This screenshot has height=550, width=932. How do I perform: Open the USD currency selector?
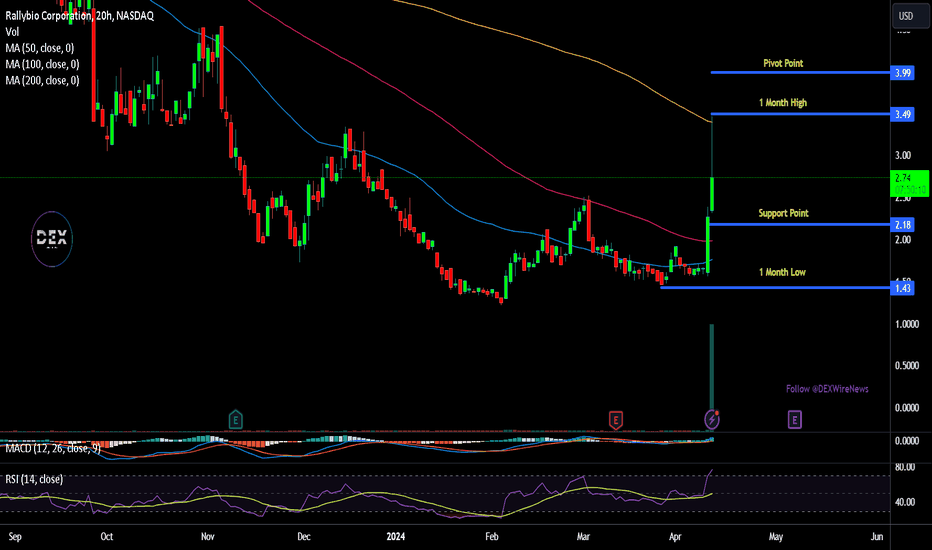tap(910, 16)
